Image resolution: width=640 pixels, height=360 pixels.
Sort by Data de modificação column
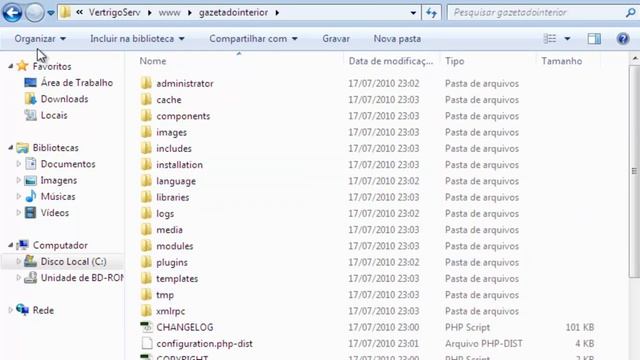391,61
